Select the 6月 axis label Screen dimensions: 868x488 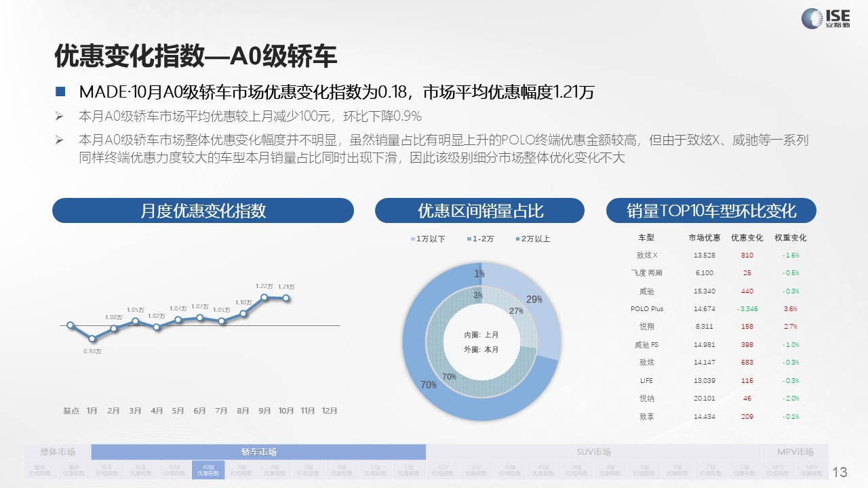click(x=200, y=410)
